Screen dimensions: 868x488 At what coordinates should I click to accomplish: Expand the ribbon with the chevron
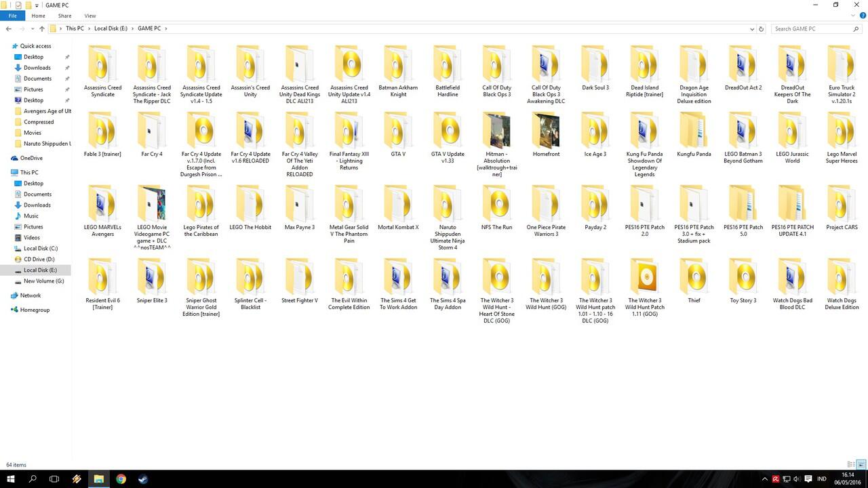click(x=854, y=16)
